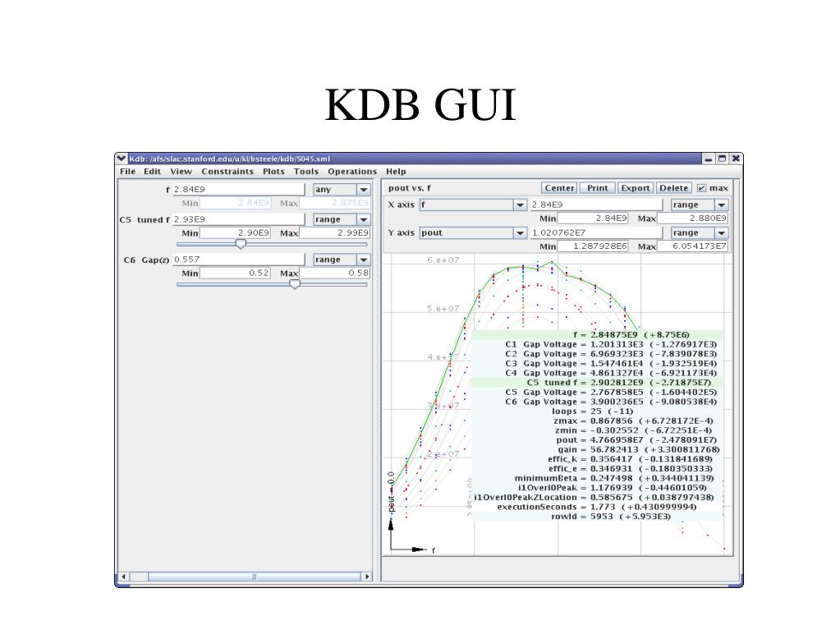Screen dimensions: 840x630
Task: Click the C6 Gap(z) slider handle
Action: click(x=295, y=284)
